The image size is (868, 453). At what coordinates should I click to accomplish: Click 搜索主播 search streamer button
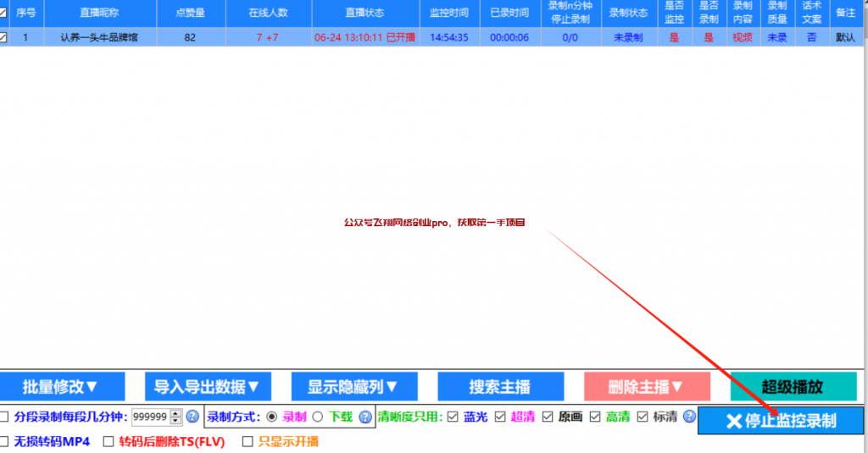[499, 387]
